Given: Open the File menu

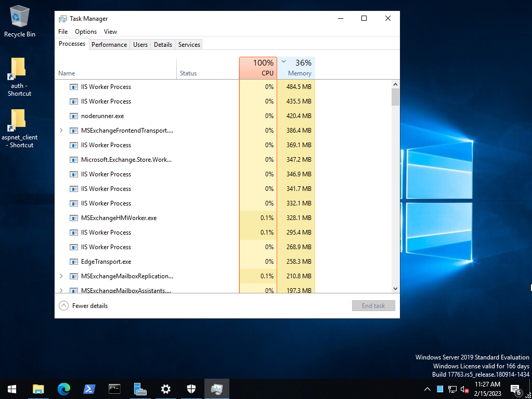Looking at the screenshot, I should tap(63, 32).
